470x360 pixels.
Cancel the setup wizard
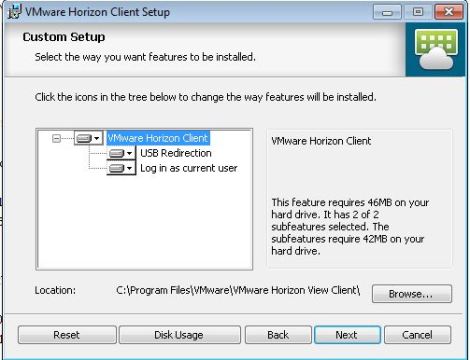coord(417,335)
